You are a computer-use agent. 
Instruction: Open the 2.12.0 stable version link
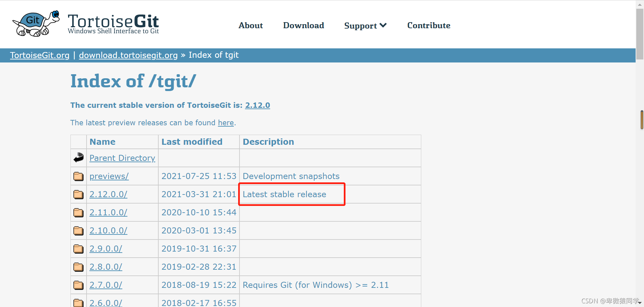[258, 105]
